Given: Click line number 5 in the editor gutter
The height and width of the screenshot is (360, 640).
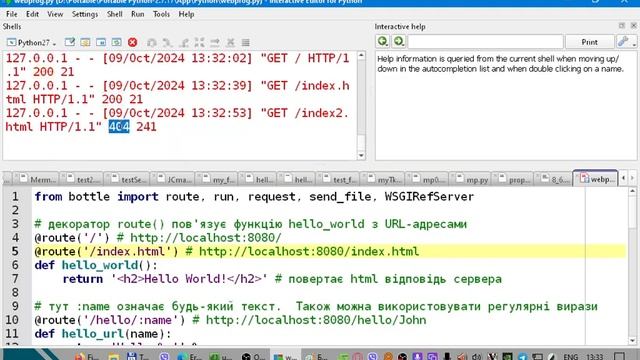Looking at the screenshot, I should (x=15, y=251).
